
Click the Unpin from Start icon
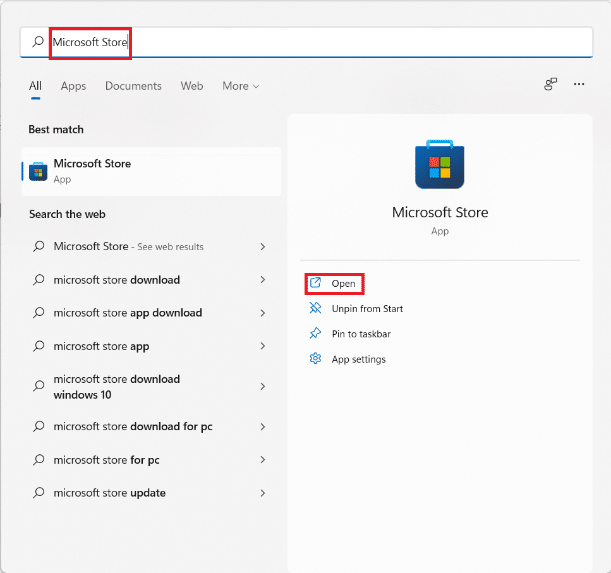tap(315, 309)
